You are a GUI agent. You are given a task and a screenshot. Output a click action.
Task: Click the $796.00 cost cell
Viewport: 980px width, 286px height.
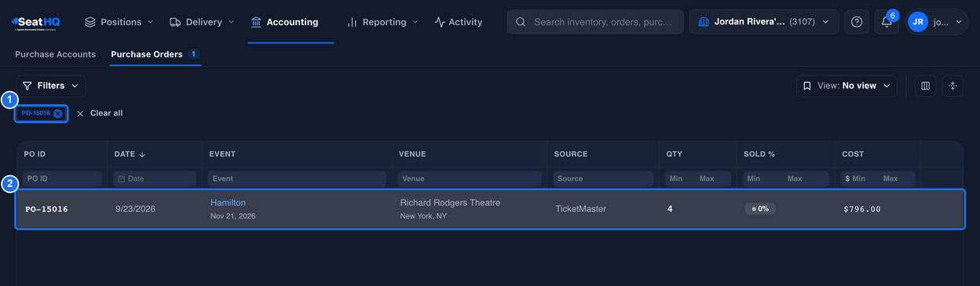(x=861, y=209)
